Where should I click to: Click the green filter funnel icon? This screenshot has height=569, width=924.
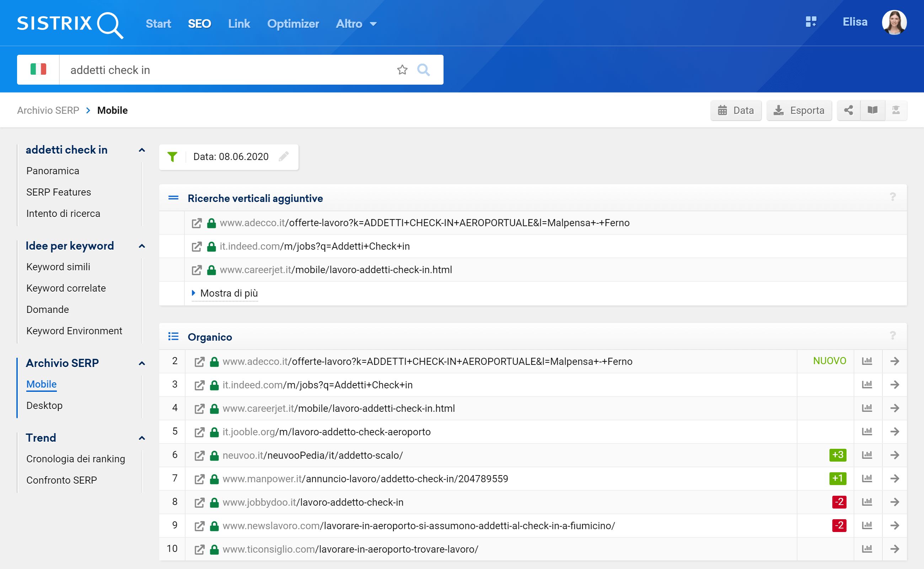tap(172, 156)
